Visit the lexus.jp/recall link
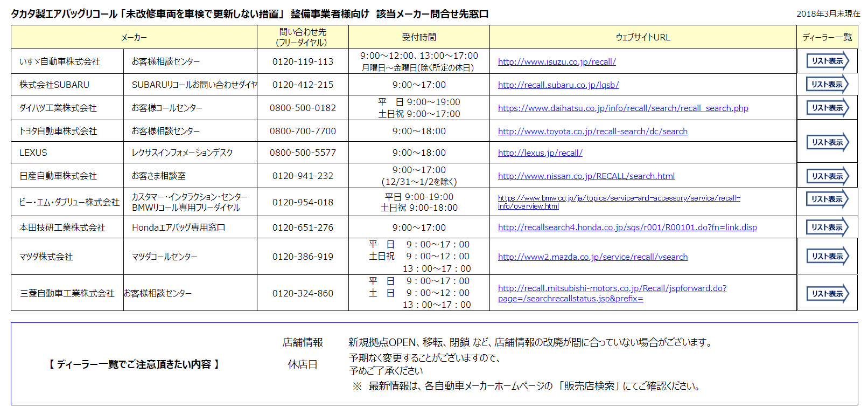 [540, 153]
